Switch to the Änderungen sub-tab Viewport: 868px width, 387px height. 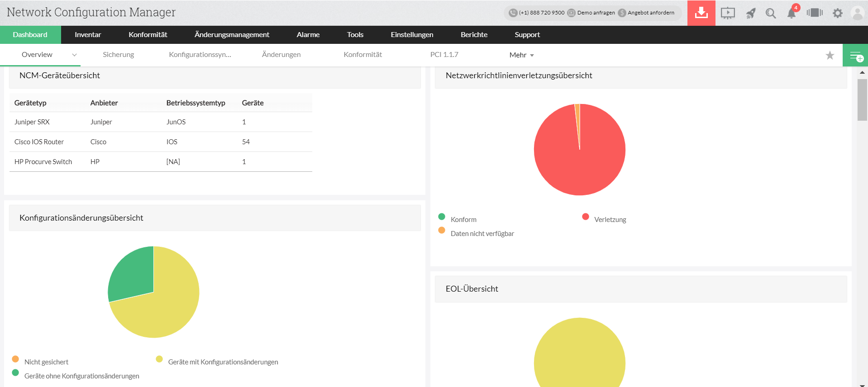(281, 55)
